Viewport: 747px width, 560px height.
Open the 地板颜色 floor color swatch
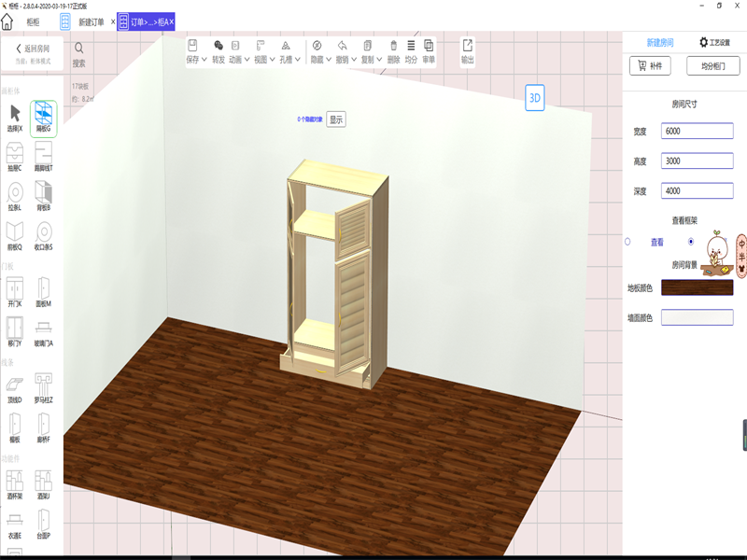click(697, 287)
